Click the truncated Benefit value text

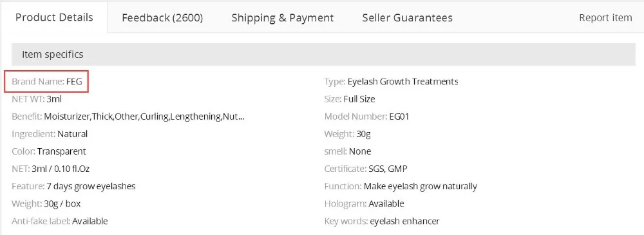pyautogui.click(x=144, y=117)
